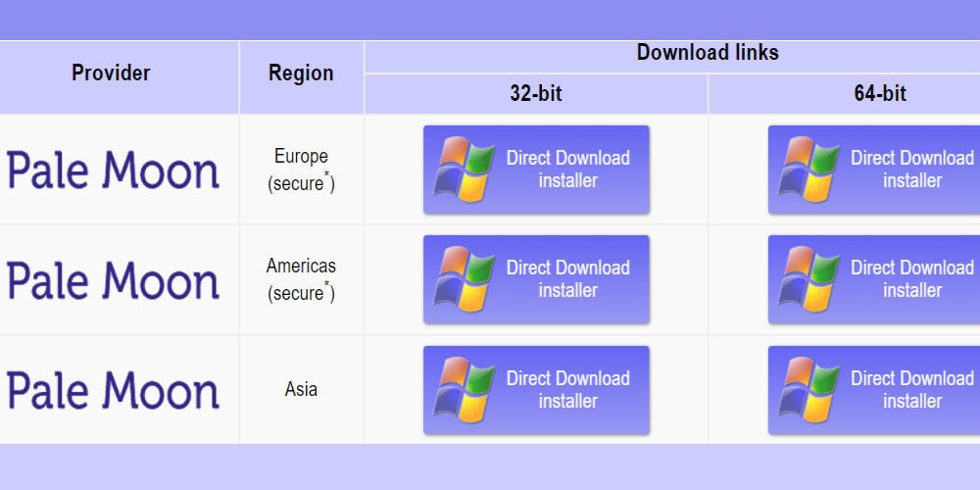Viewport: 980px width, 490px height.
Task: Download the Americas 64-bit installer
Action: (874, 279)
